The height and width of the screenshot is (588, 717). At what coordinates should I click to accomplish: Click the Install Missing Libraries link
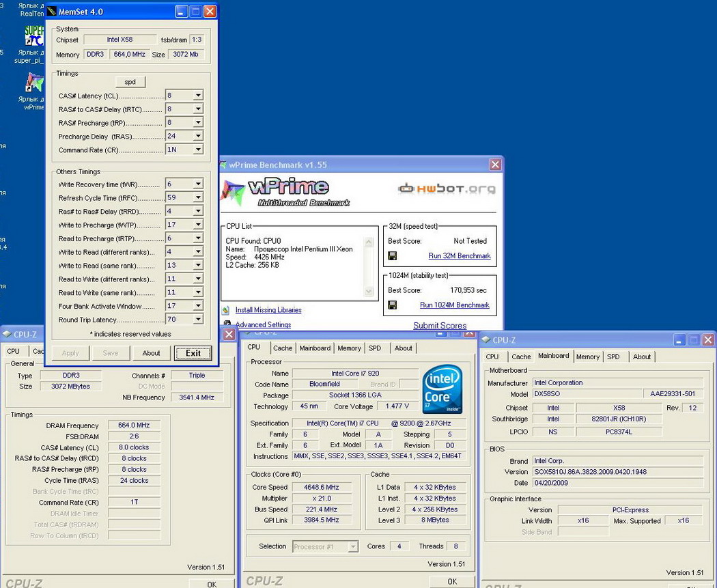(x=268, y=310)
